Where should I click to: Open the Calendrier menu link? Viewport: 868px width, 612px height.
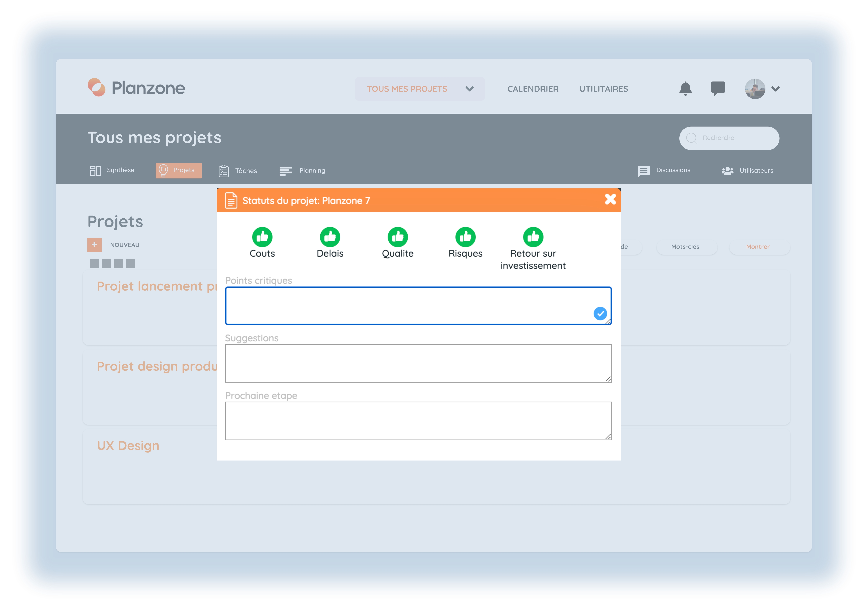533,89
